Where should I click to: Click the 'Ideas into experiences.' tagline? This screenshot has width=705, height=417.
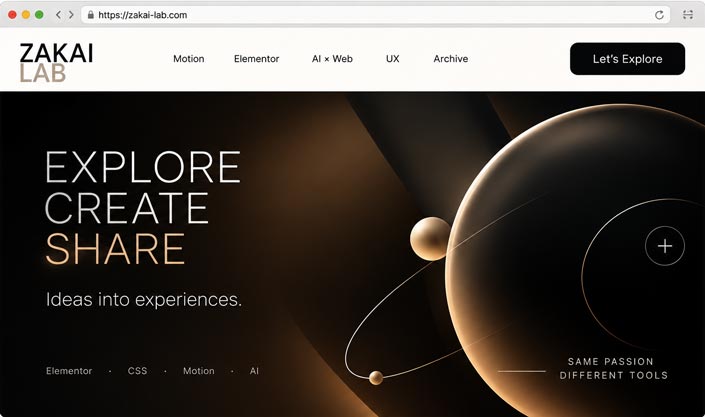(x=144, y=300)
